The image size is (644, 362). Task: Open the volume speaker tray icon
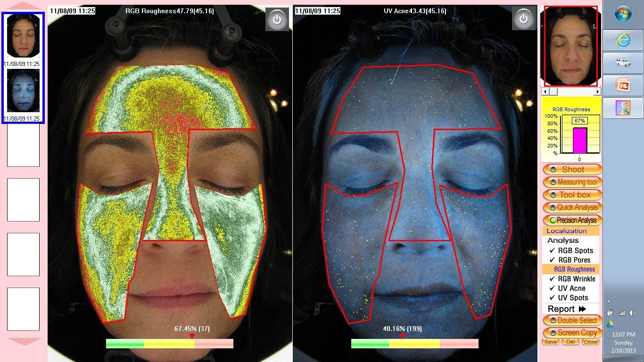(x=632, y=313)
